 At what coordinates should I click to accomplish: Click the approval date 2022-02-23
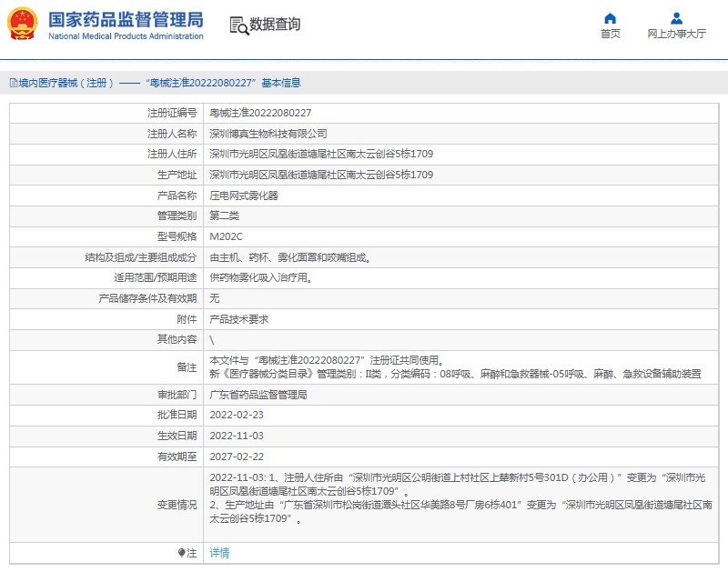click(x=235, y=416)
